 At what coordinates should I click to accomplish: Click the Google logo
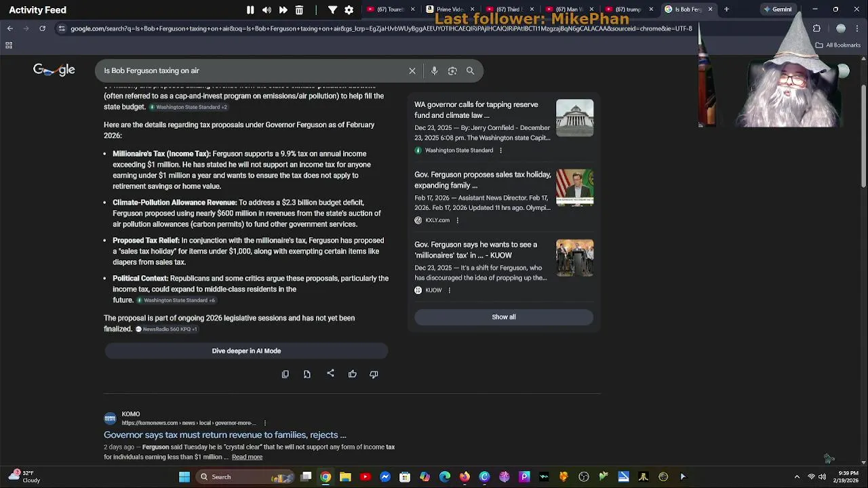tap(54, 70)
